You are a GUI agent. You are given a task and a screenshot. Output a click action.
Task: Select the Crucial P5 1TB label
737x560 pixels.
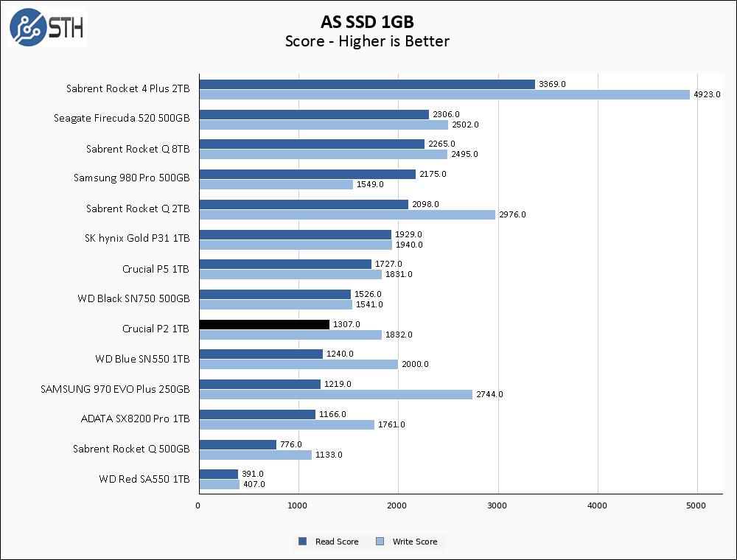pyautogui.click(x=156, y=269)
